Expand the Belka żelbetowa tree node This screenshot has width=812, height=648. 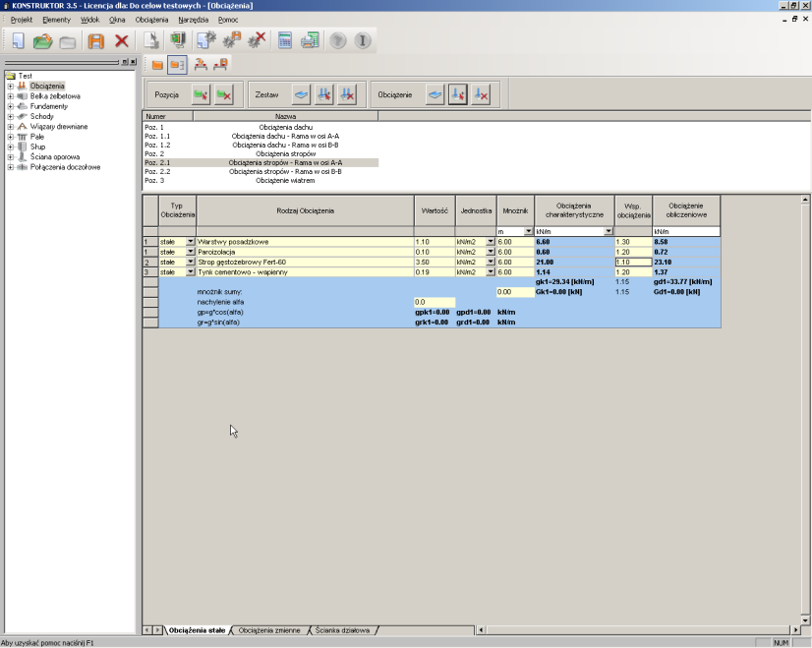pyautogui.click(x=11, y=96)
